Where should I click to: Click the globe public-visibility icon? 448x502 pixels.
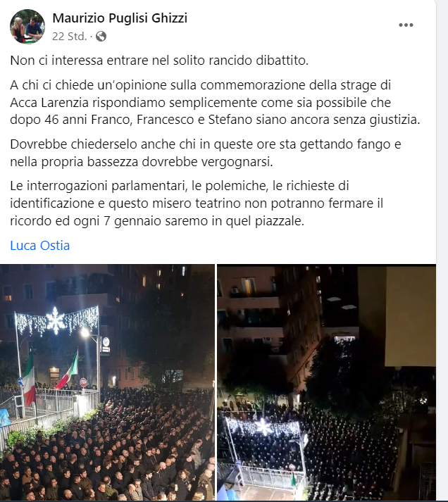(x=101, y=36)
